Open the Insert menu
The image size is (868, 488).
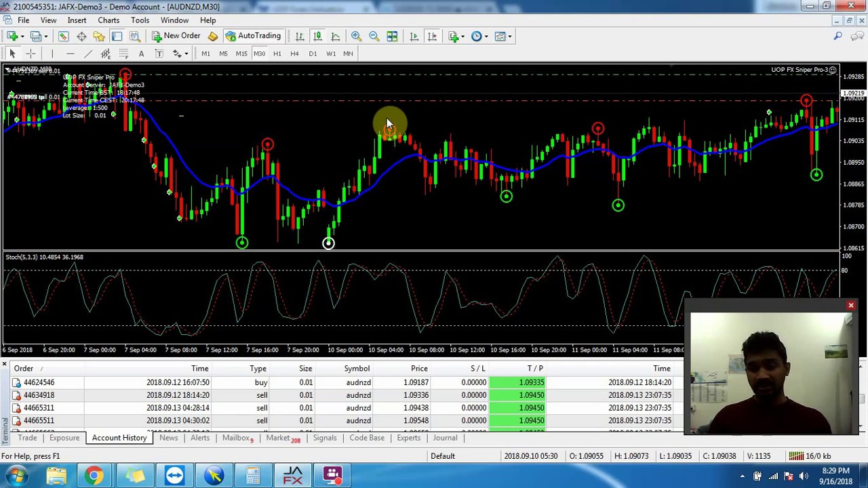click(77, 20)
